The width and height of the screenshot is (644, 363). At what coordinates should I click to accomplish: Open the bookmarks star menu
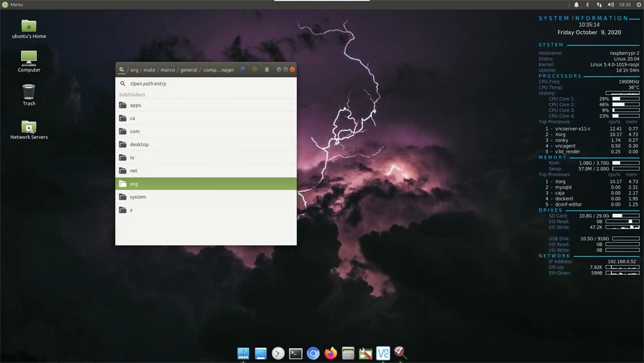coord(255,70)
